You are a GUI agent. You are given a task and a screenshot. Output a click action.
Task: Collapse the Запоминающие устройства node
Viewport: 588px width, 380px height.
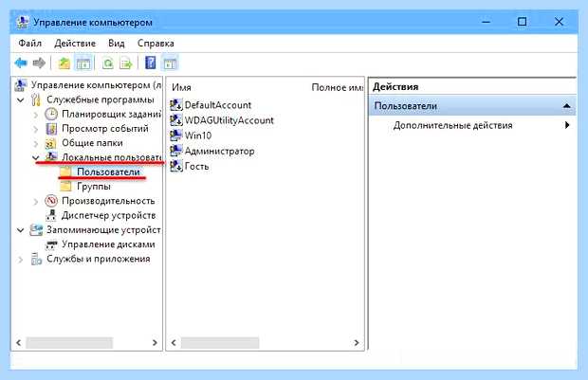click(21, 230)
